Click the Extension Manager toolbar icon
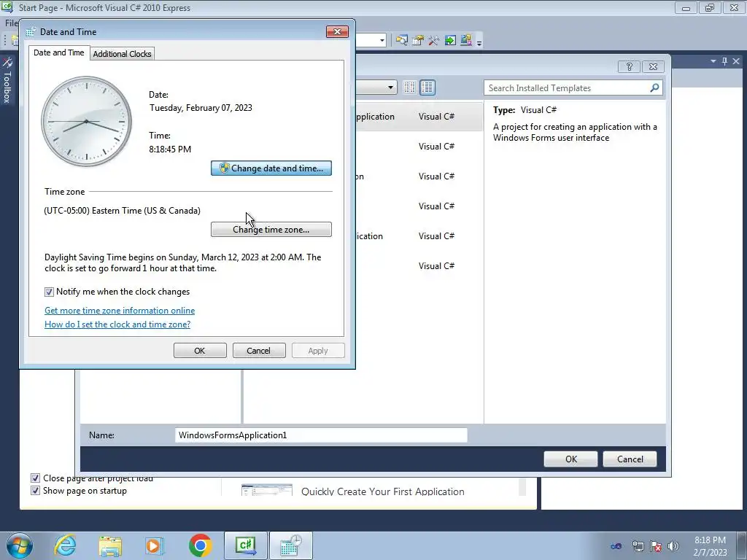 click(466, 41)
